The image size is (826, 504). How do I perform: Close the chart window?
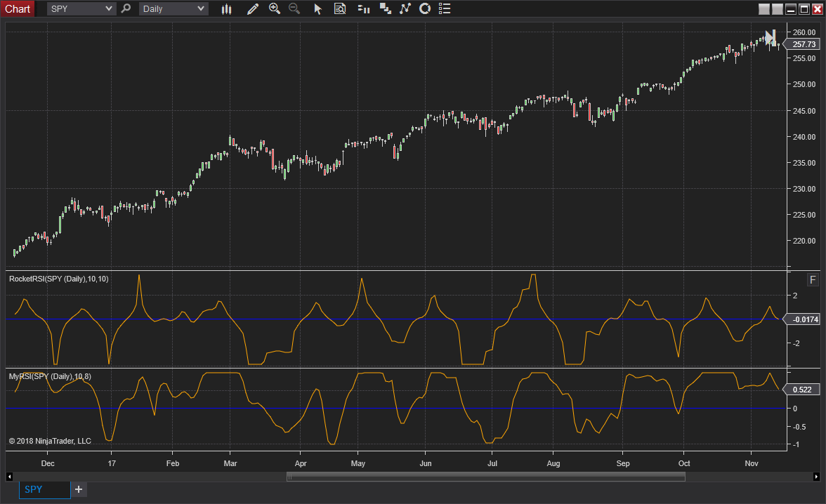click(818, 9)
